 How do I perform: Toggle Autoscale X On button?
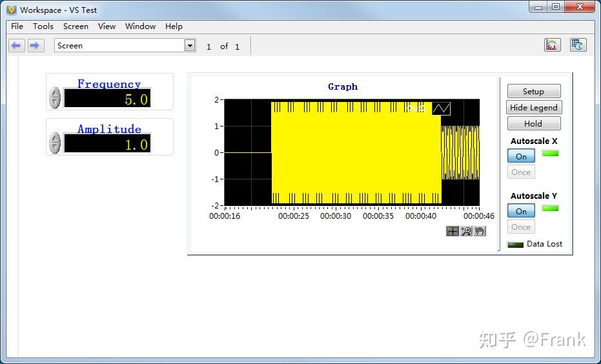click(x=521, y=156)
